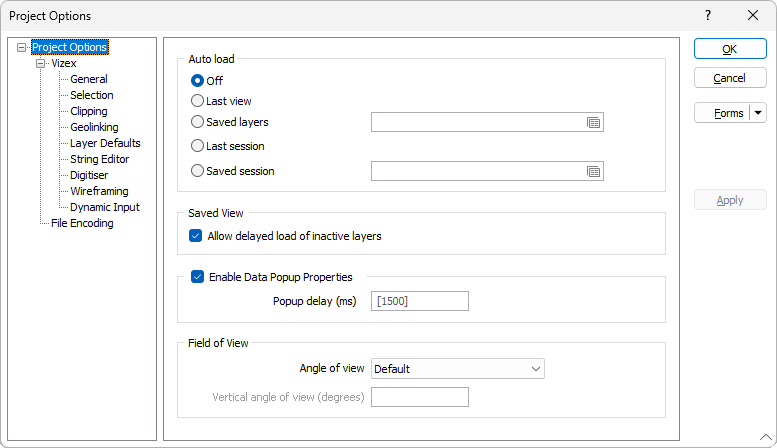
Task: Click the Popup delay input field
Action: point(420,301)
